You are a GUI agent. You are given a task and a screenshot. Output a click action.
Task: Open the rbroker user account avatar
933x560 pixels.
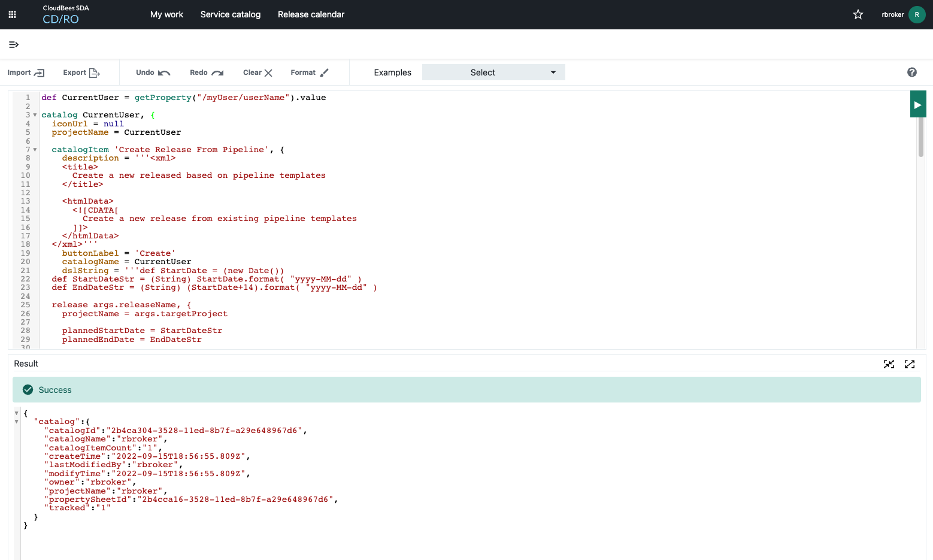click(916, 14)
